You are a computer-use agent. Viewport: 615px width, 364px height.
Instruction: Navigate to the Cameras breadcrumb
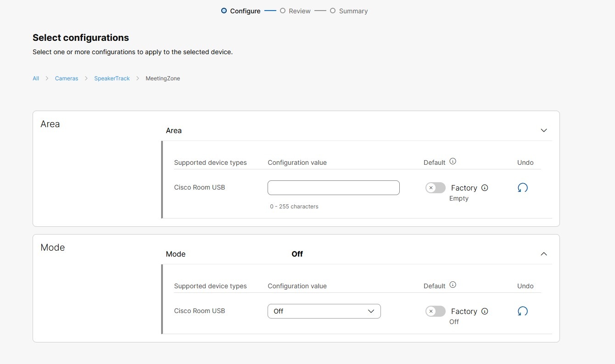66,78
